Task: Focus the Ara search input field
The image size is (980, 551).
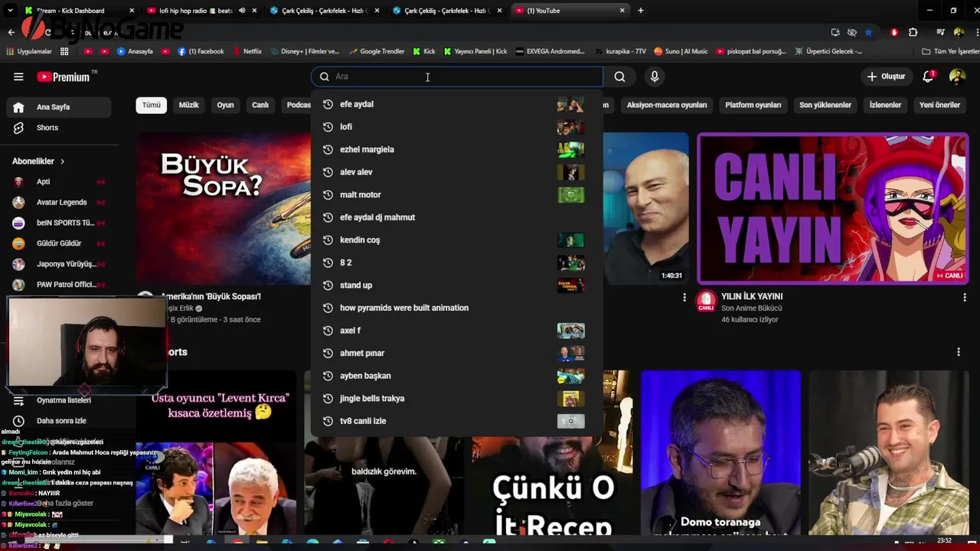Action: click(x=457, y=77)
